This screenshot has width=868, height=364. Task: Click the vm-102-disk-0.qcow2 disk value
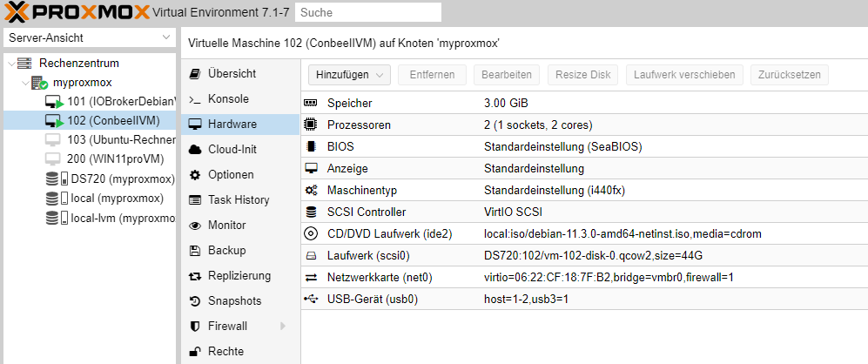tap(594, 256)
